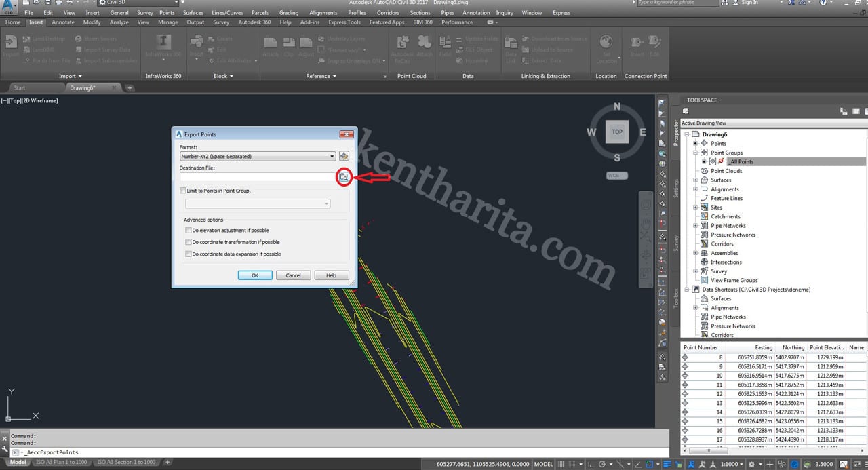Image resolution: width=868 pixels, height=470 pixels.
Task: Check Do coordinate transformation if possible
Action: 189,242
